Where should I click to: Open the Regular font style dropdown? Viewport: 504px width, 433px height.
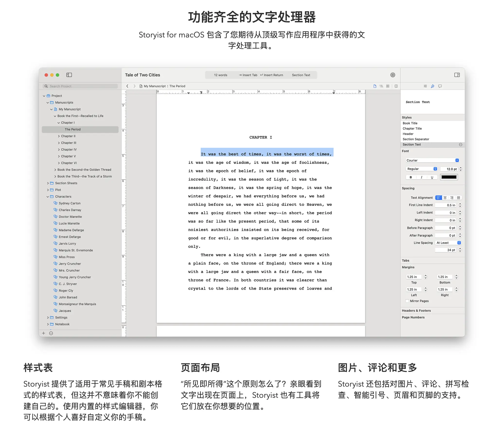[422, 169]
